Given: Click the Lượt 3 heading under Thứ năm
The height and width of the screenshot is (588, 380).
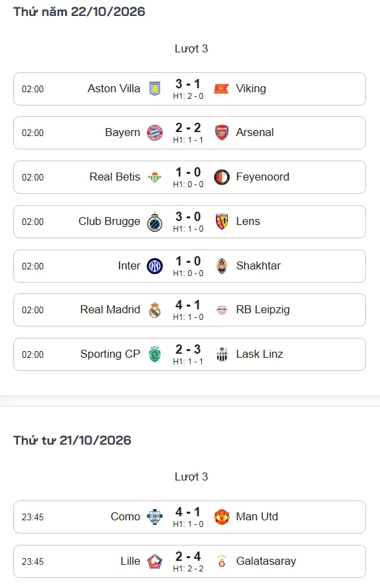Looking at the screenshot, I should (191, 48).
